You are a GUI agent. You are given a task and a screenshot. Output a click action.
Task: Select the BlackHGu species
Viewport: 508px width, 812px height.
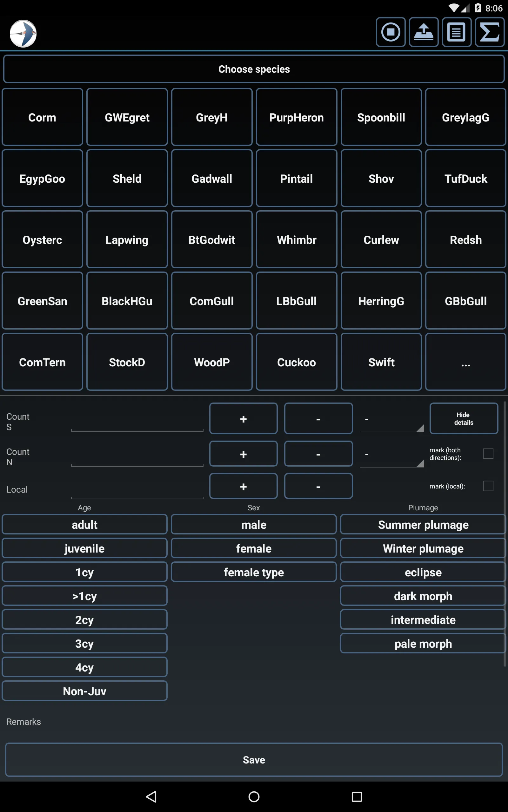tap(127, 301)
